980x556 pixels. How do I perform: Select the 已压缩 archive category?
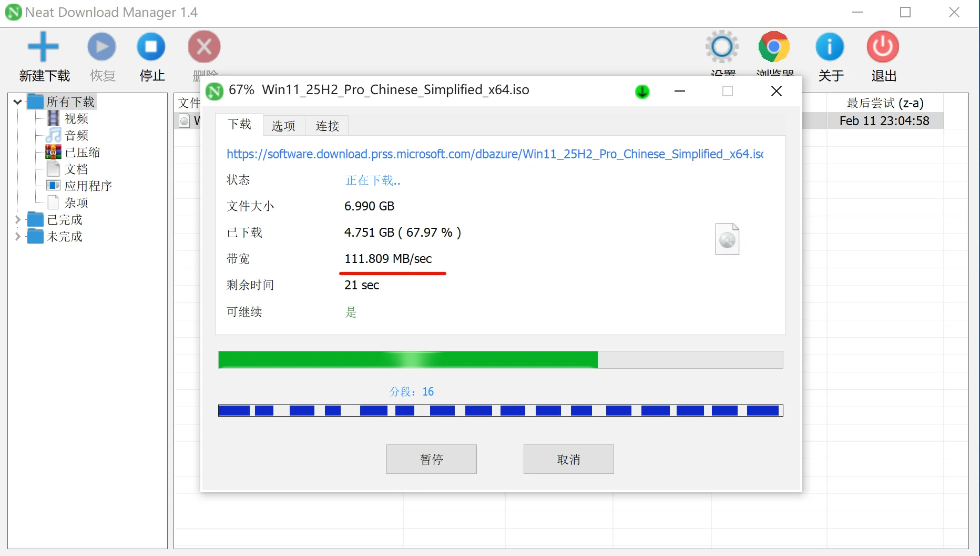tap(53, 152)
